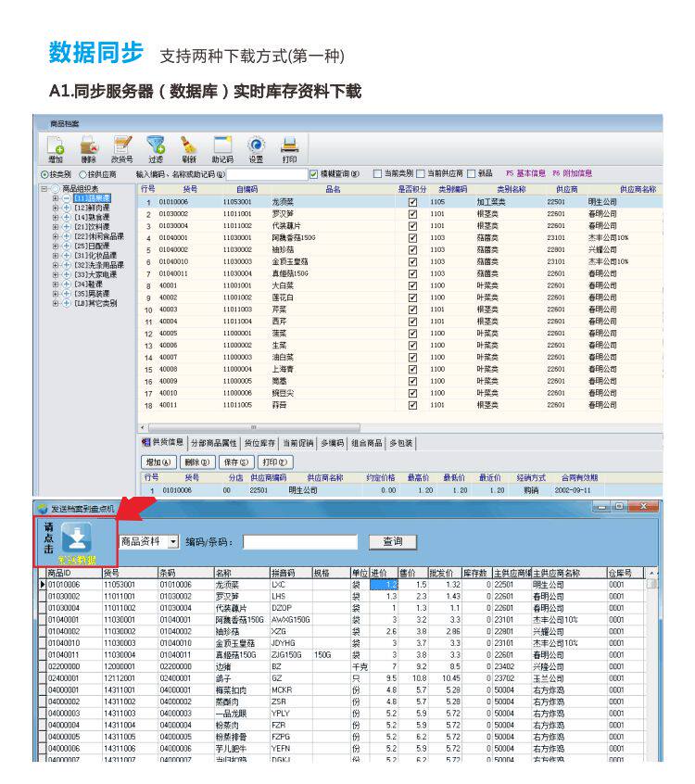Click the 刷新 refresh broom icon
The image size is (695, 784).
tap(189, 149)
